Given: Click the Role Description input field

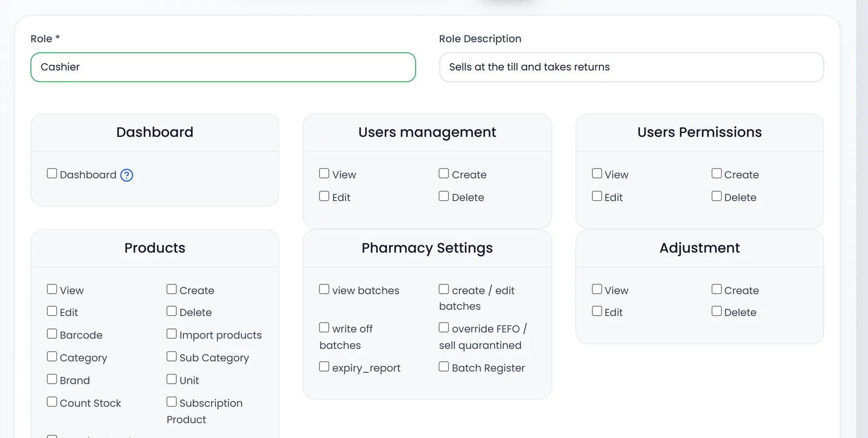Looking at the screenshot, I should coord(631,67).
